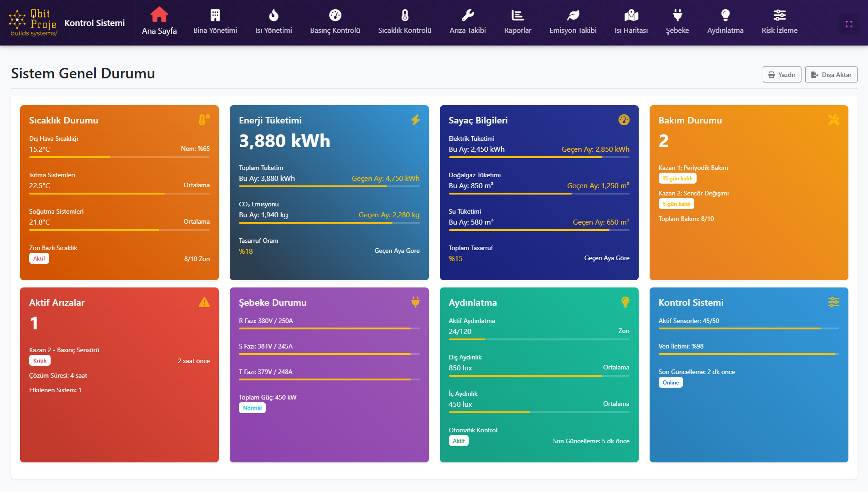
Task: Open Bina Yönetimi building icon
Action: click(215, 15)
